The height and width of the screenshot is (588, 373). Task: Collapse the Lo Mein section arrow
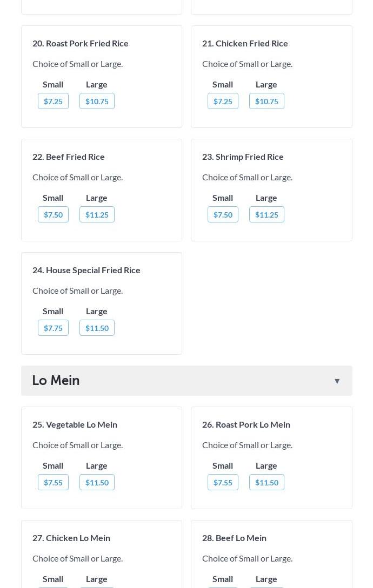pyautogui.click(x=337, y=381)
